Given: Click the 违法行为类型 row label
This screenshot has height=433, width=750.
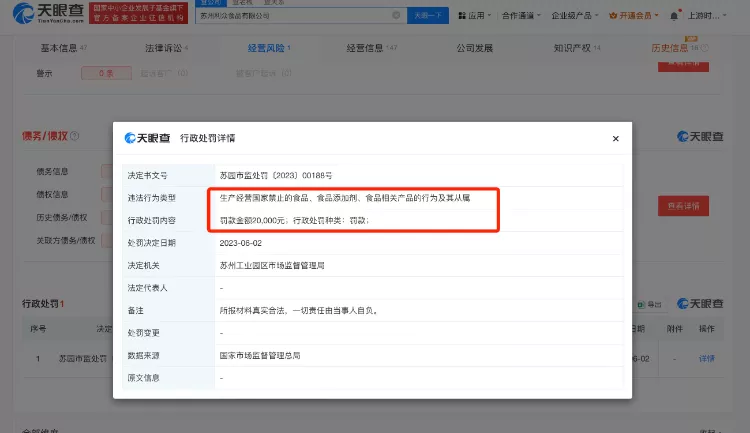Looking at the screenshot, I should tap(152, 198).
